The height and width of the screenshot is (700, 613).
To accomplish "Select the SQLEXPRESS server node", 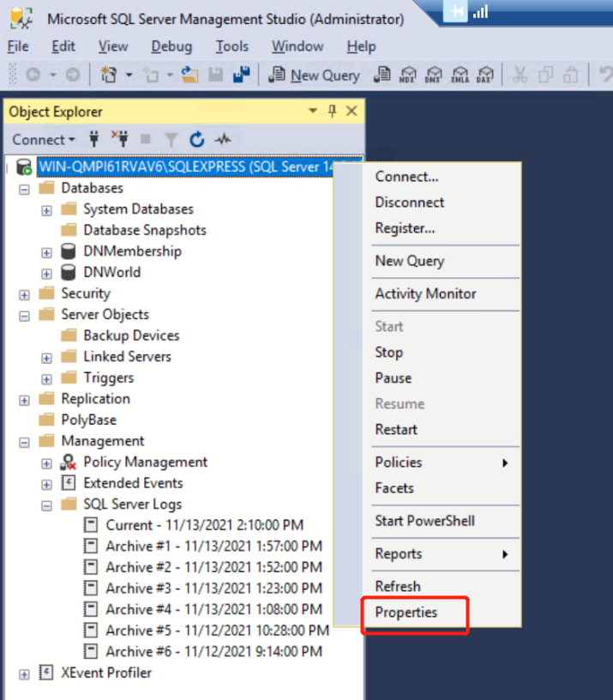I will click(186, 167).
